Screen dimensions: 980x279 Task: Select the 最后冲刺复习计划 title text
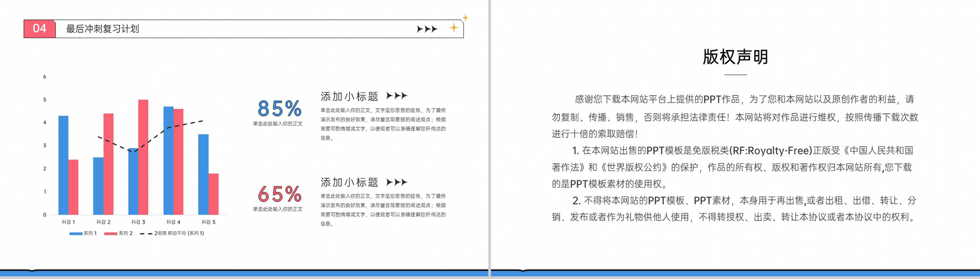pos(103,28)
